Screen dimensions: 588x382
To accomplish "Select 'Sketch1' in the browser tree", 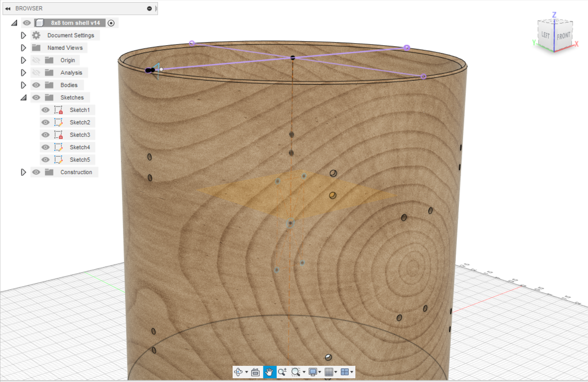I will [x=80, y=110].
